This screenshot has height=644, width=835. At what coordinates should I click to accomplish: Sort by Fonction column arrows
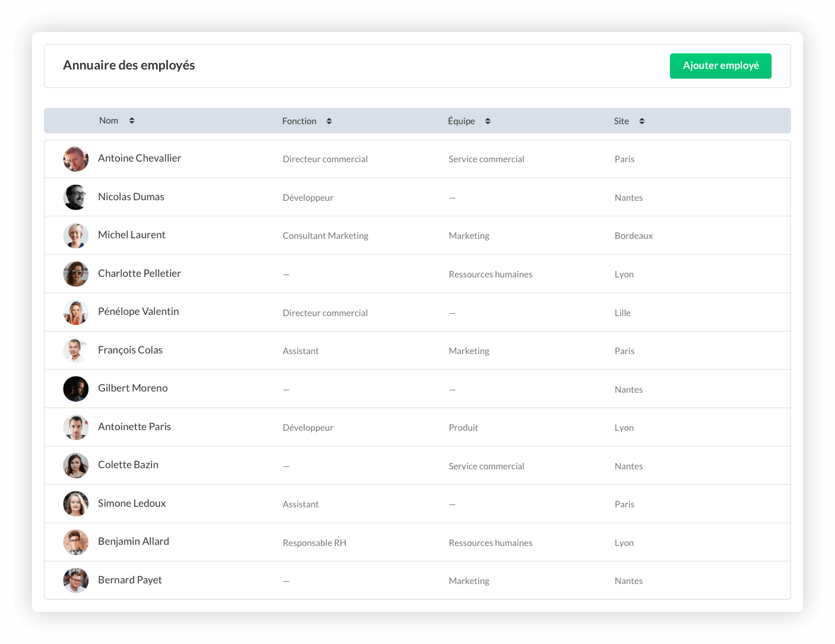pyautogui.click(x=329, y=121)
